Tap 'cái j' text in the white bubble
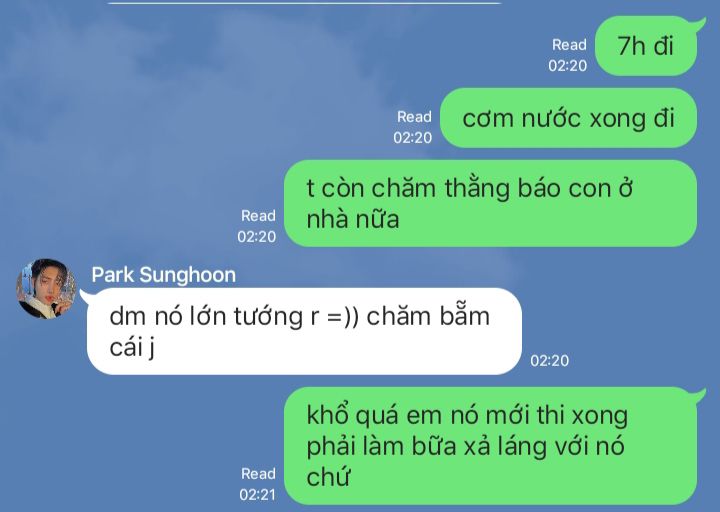Screen dimensions: 720x512 [132, 347]
